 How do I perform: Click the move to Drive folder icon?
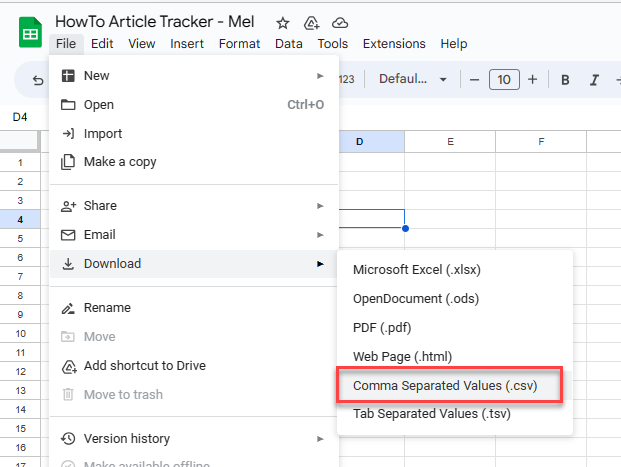tap(311, 22)
